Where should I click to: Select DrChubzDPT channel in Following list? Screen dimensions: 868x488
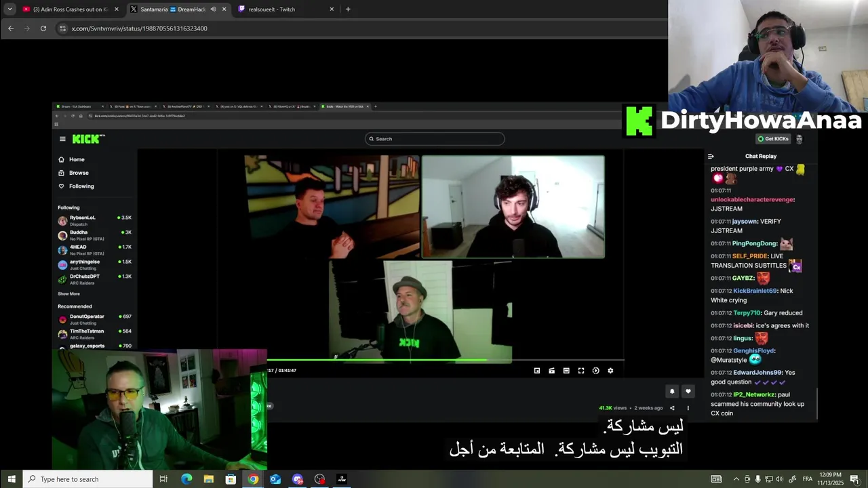click(94, 279)
